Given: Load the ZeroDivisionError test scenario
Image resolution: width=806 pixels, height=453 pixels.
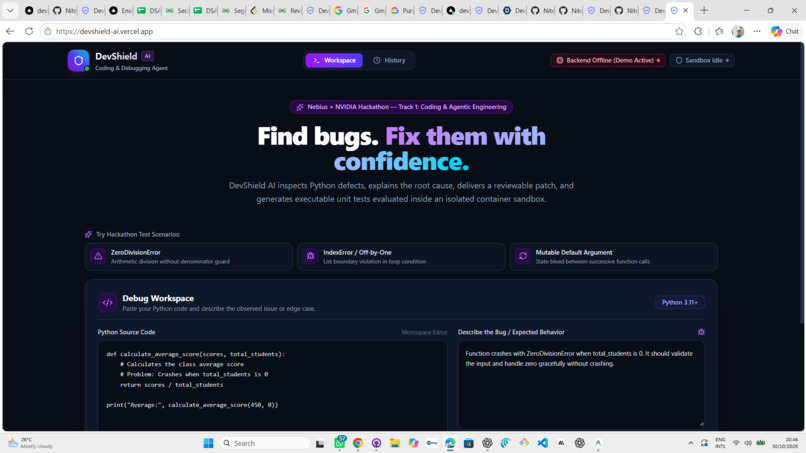Looking at the screenshot, I should coord(189,257).
